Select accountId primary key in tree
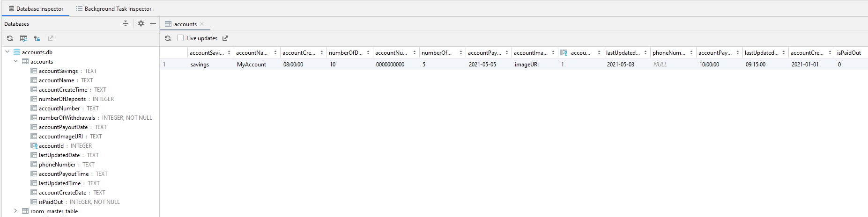The height and width of the screenshot is (217, 868). coord(51,146)
